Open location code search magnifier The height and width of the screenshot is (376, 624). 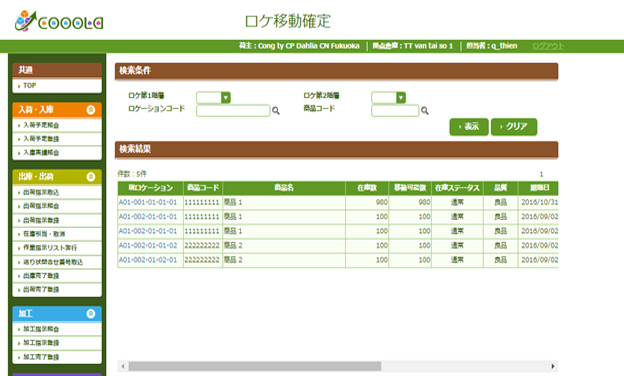click(x=275, y=111)
